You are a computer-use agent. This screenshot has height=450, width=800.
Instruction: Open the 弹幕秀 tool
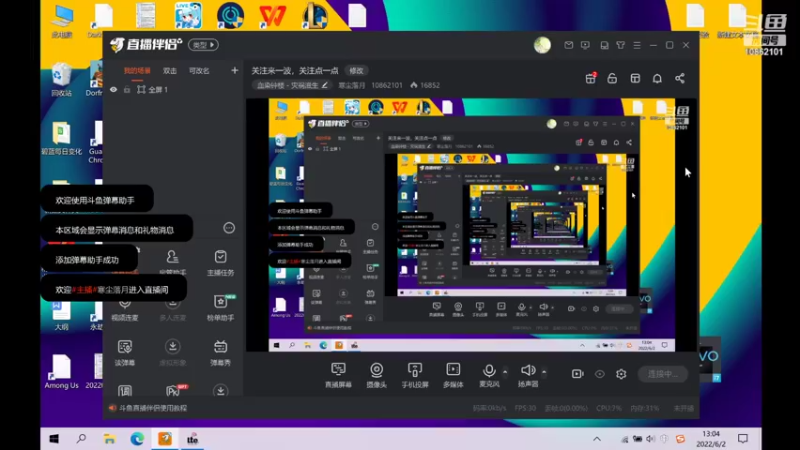click(x=220, y=353)
